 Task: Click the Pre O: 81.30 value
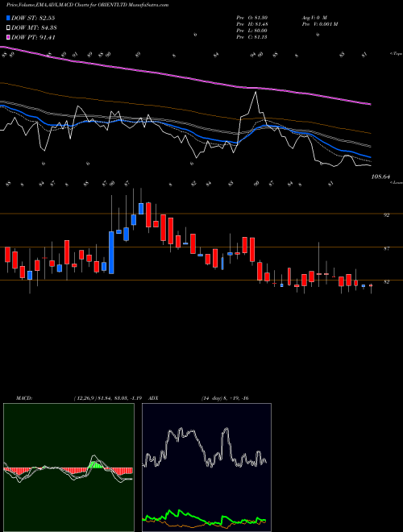252,17
